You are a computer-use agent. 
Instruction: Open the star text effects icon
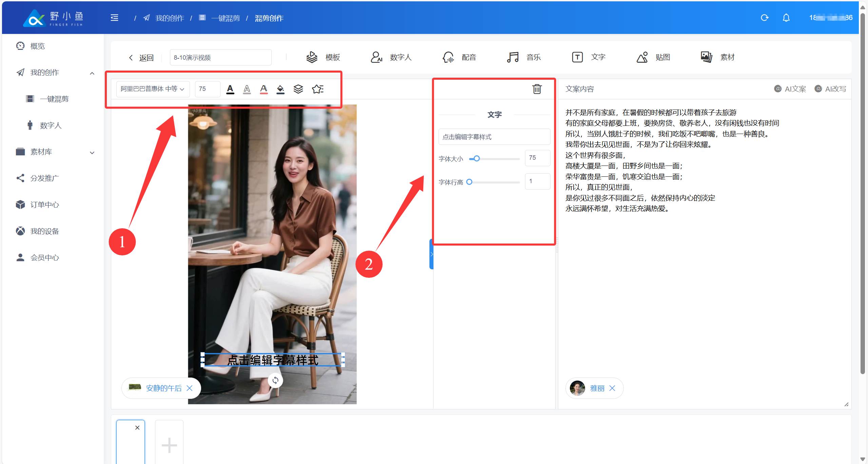coord(317,89)
